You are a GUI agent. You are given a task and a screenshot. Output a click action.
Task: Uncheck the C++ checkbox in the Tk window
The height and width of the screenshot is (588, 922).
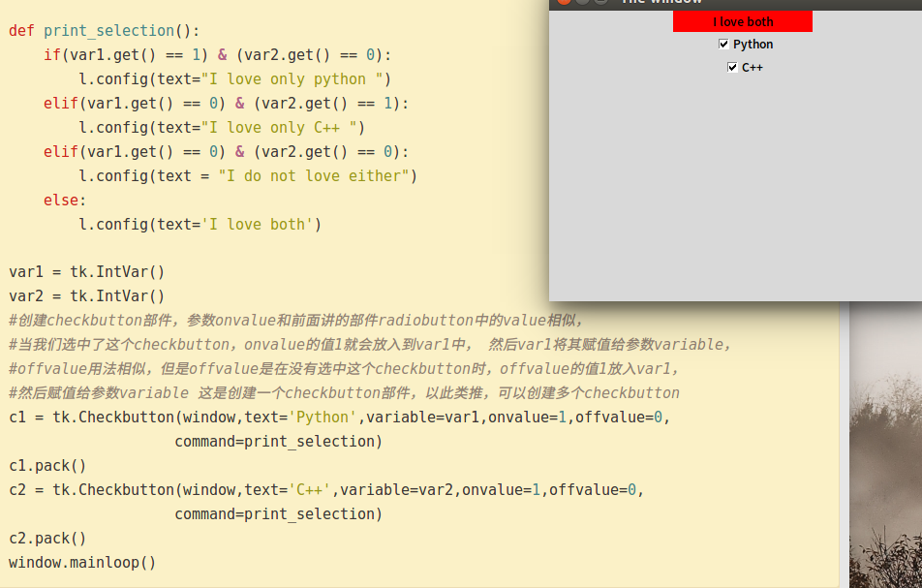(732, 67)
